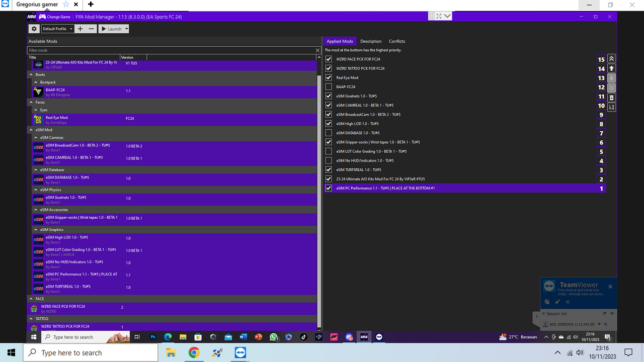The image size is (644, 362).
Task: Click the sort order icon below the trash
Action: click(611, 107)
